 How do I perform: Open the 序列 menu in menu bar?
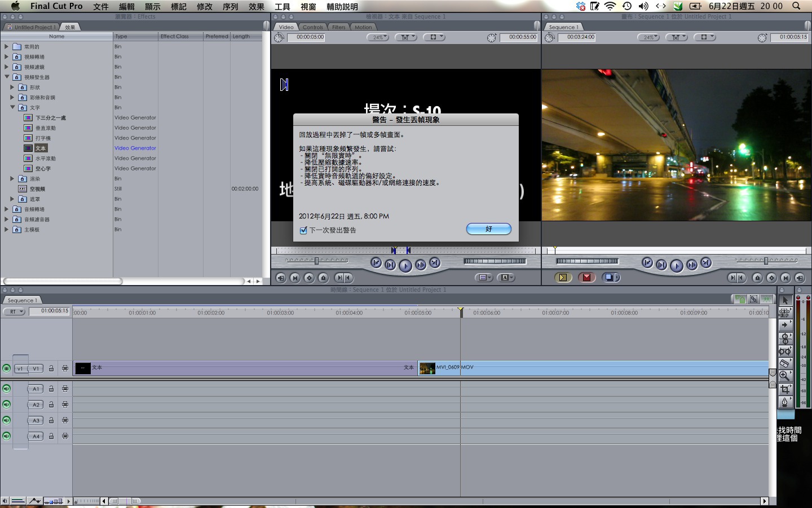[x=231, y=6]
